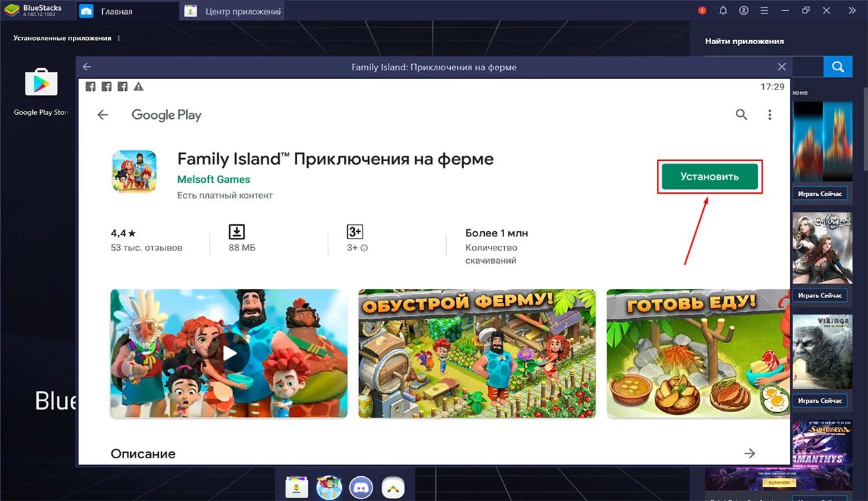
Task: Click the green Установить install button
Action: 710,176
